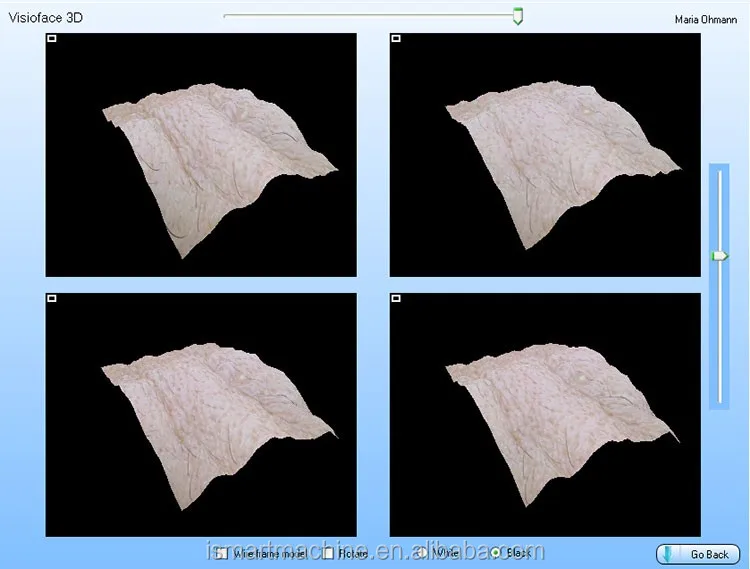Click the left end of the horizontal slider track
Image resolution: width=750 pixels, height=569 pixels.
point(227,15)
